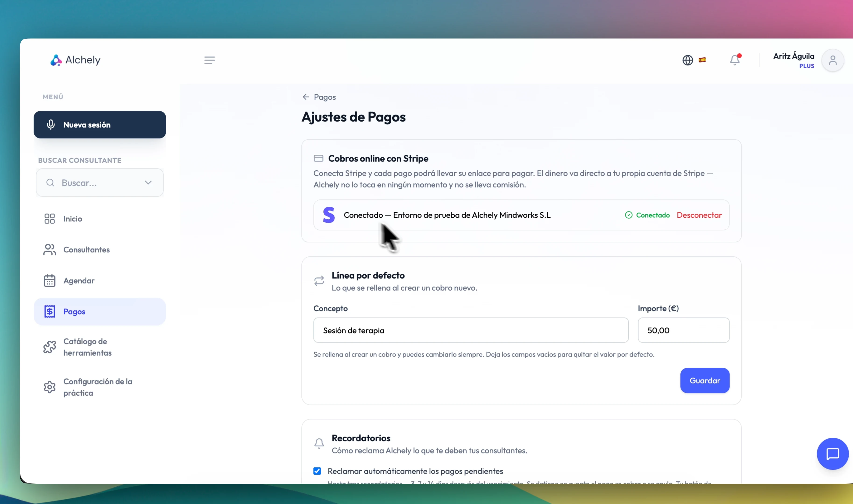Image resolution: width=853 pixels, height=504 pixels.
Task: Click the gear configuration icon
Action: 50,387
